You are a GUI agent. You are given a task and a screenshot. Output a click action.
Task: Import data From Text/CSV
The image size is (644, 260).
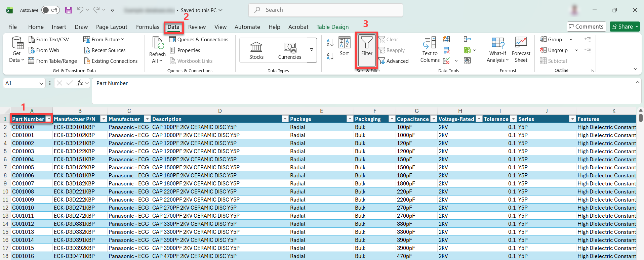pos(49,39)
